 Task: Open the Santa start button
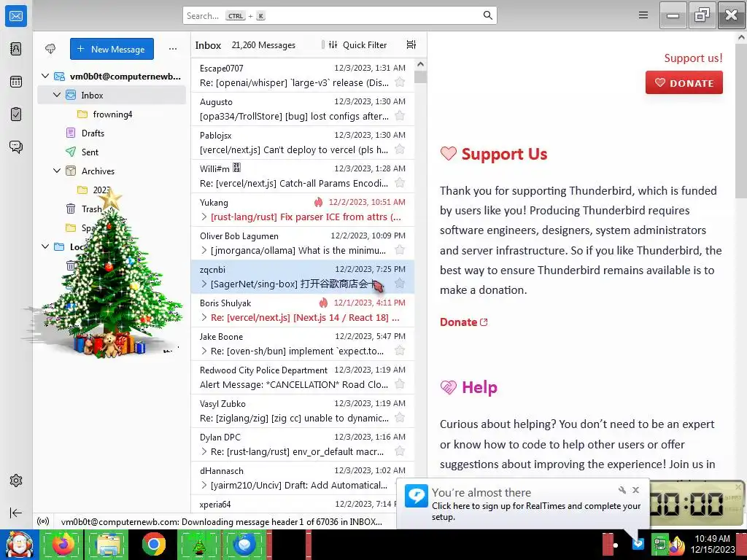pyautogui.click(x=19, y=544)
